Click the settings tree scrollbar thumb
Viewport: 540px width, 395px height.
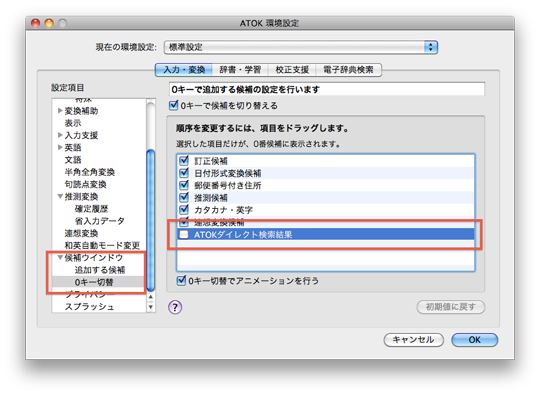coord(150,220)
